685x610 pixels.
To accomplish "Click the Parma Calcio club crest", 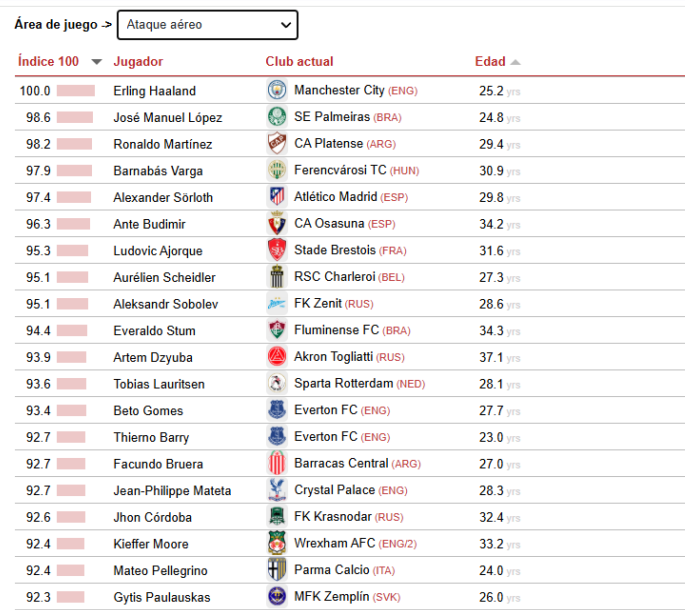I will 276,570.
